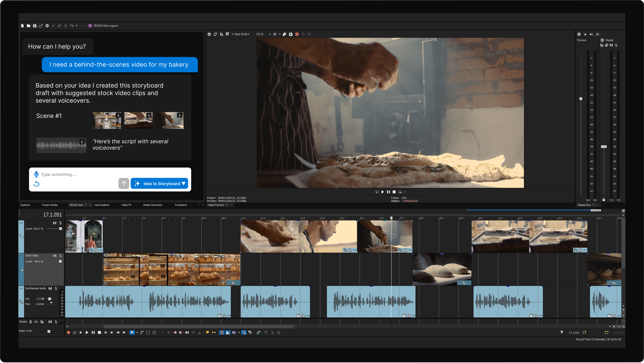The height and width of the screenshot is (363, 644).
Task: Click the playback Rate slider
Action: click(x=49, y=331)
